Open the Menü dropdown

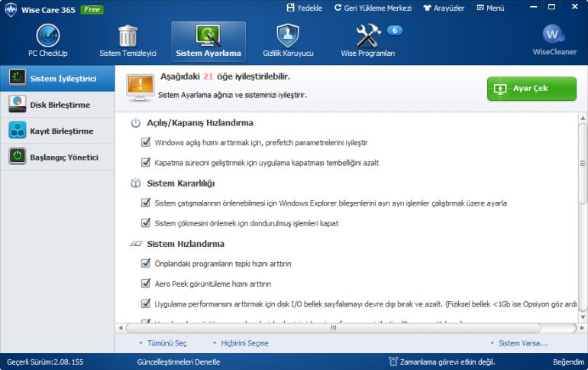point(490,8)
